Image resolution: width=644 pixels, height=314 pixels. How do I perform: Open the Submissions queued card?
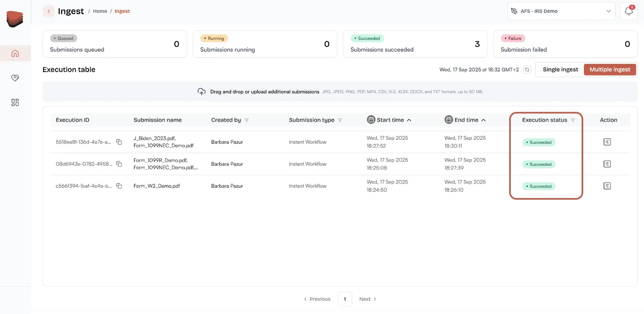coord(115,44)
